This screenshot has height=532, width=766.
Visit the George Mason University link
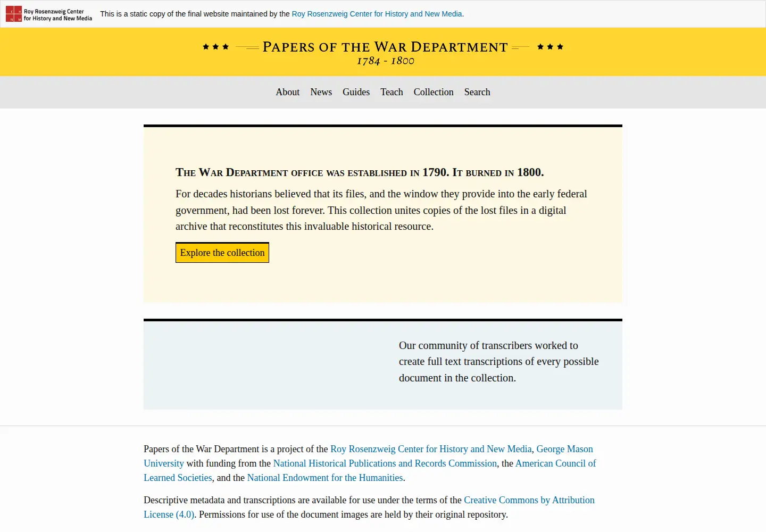[564, 449]
